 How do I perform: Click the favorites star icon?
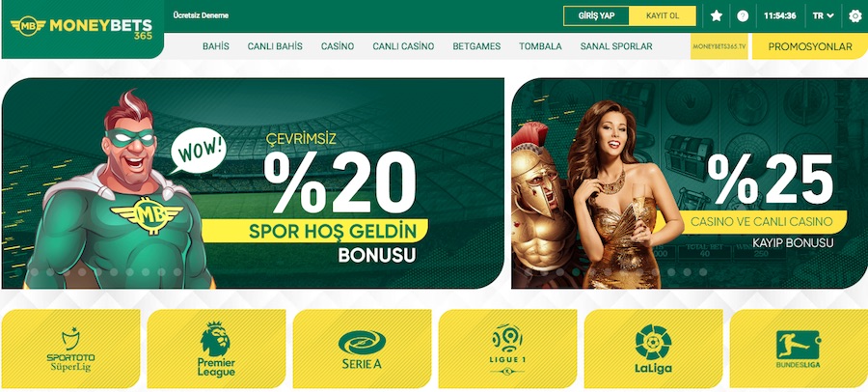click(717, 15)
